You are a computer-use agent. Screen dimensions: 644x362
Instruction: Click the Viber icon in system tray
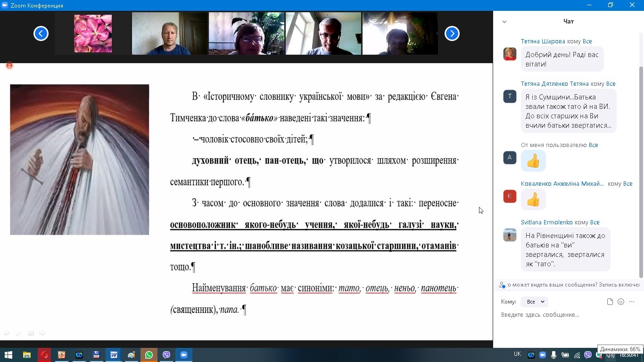pos(588,355)
